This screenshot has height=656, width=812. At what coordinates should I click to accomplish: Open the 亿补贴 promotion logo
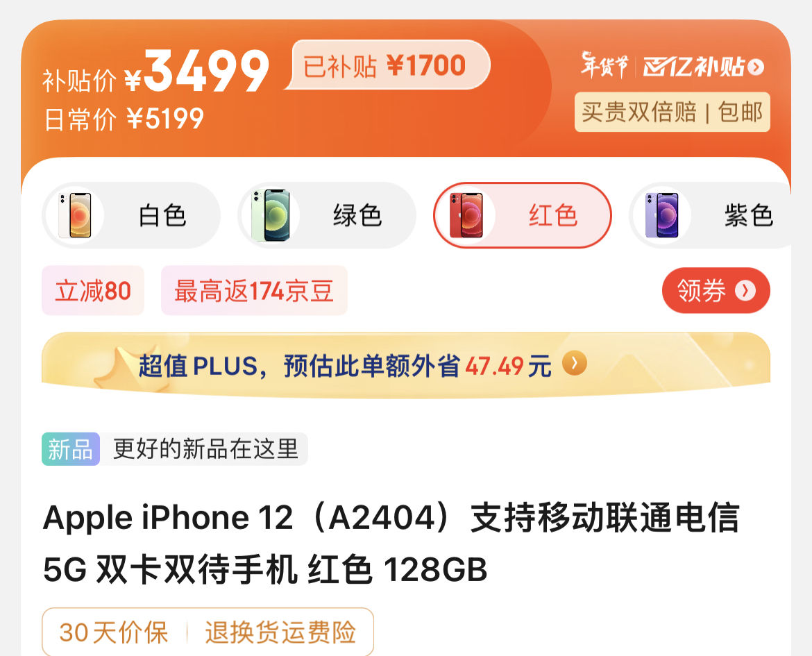point(695,67)
